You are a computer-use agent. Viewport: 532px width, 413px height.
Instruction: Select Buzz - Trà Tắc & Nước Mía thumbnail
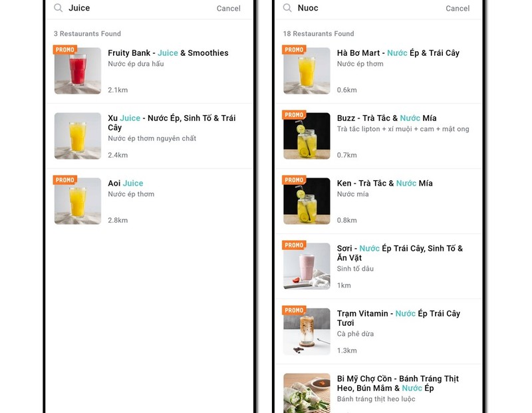(307, 136)
